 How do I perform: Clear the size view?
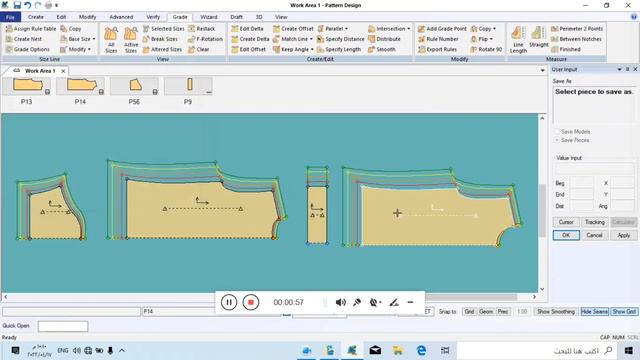(x=199, y=49)
